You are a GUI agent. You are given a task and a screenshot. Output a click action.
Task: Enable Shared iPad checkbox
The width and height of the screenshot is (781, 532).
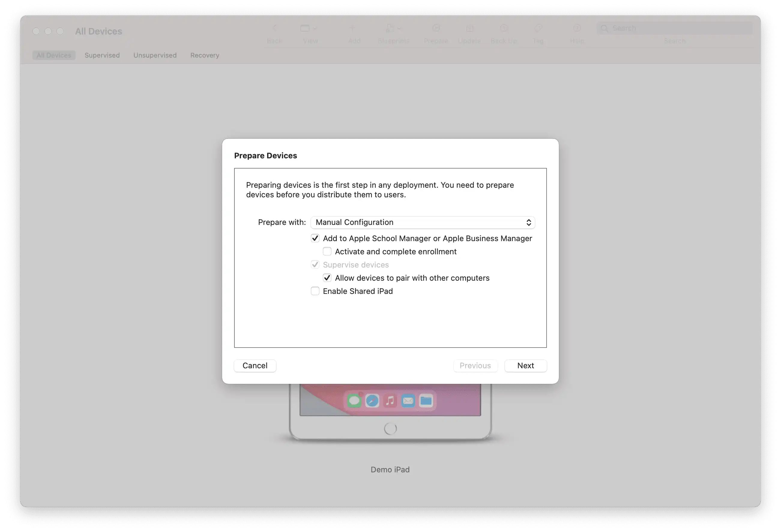pyautogui.click(x=315, y=291)
